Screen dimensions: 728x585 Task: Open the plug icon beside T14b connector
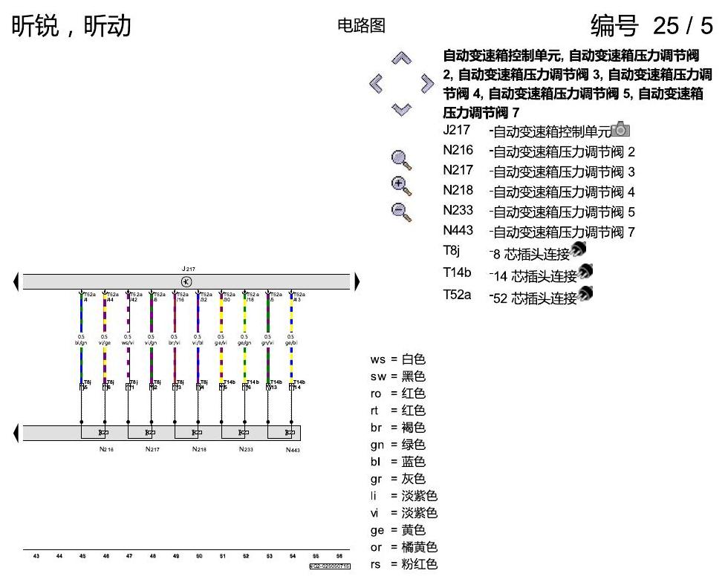[x=585, y=272]
